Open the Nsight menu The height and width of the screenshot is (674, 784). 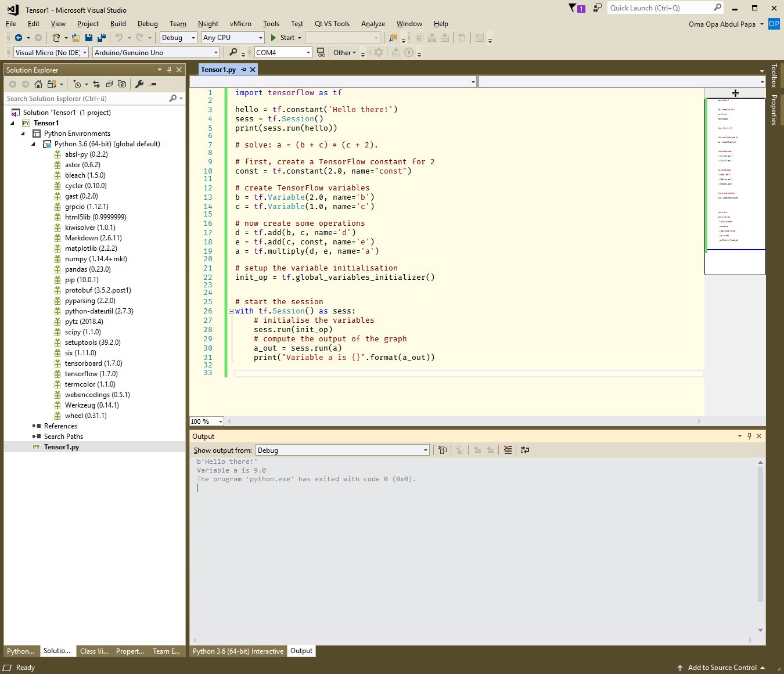point(208,24)
